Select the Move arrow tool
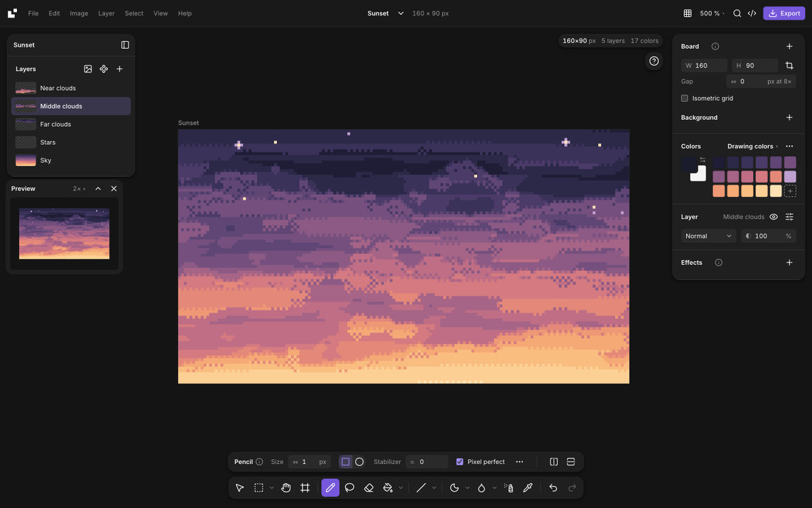 (x=240, y=488)
